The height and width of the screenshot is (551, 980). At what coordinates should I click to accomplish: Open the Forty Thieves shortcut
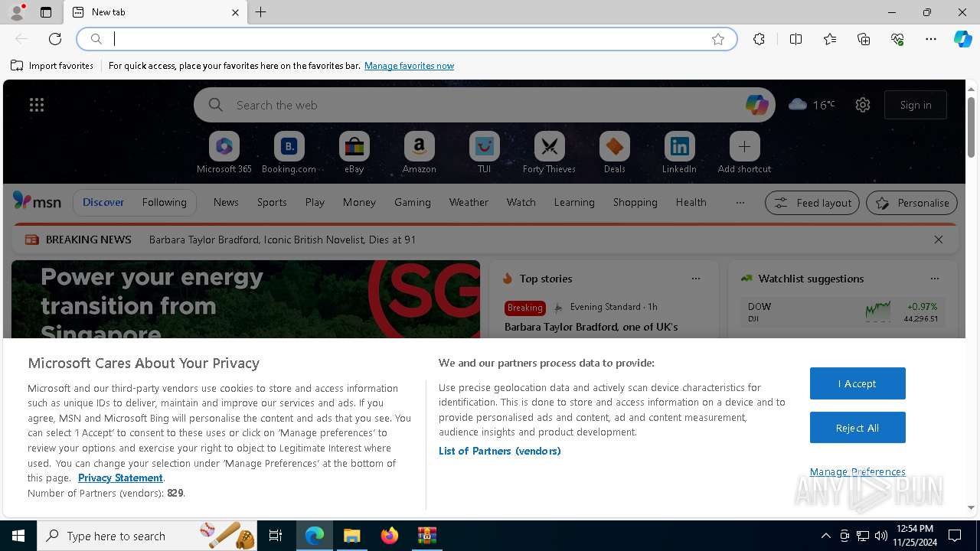(549, 152)
